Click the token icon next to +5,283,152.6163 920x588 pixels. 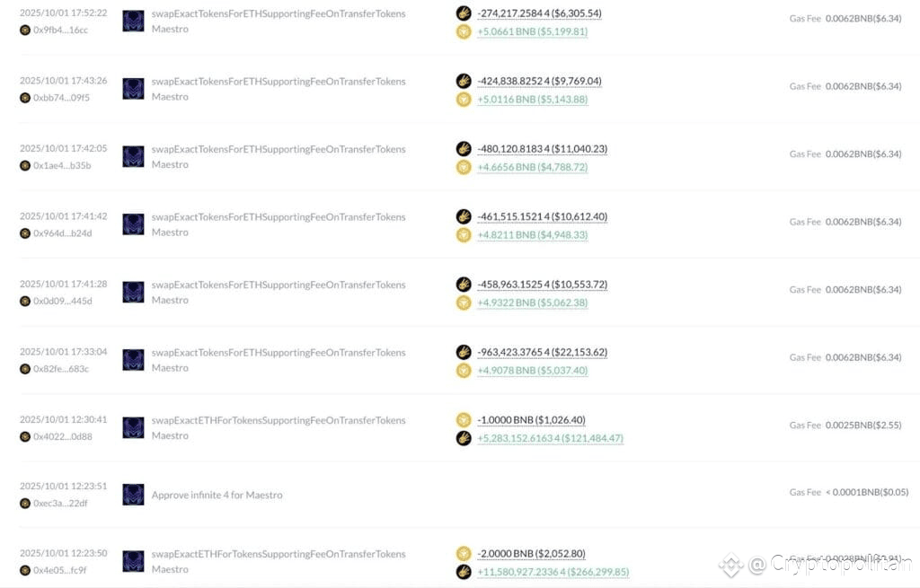pyautogui.click(x=464, y=438)
